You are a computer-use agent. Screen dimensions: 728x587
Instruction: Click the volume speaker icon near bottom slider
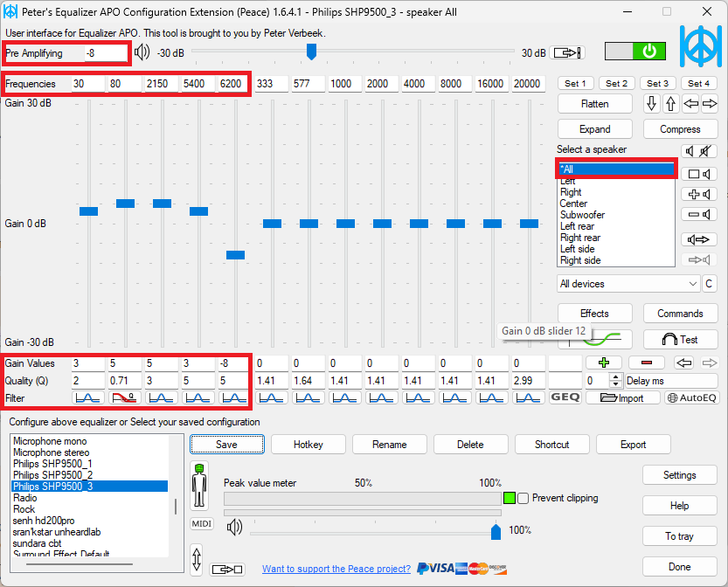pyautogui.click(x=234, y=527)
